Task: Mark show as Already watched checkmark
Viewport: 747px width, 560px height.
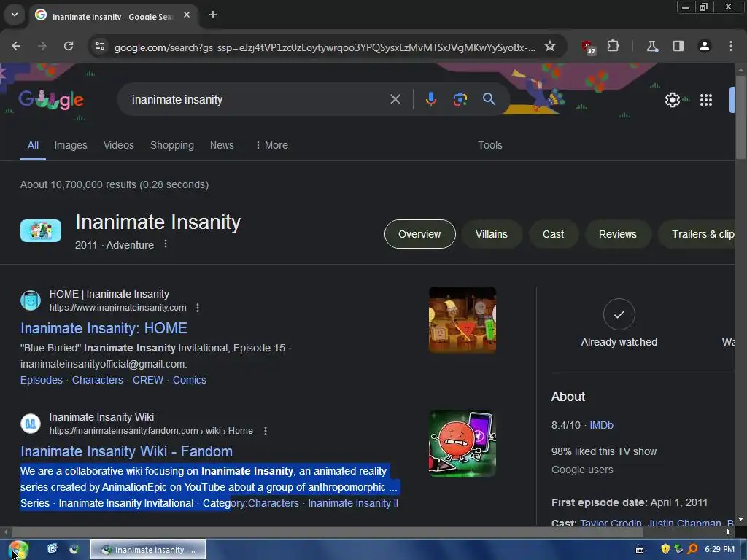Action: click(619, 314)
